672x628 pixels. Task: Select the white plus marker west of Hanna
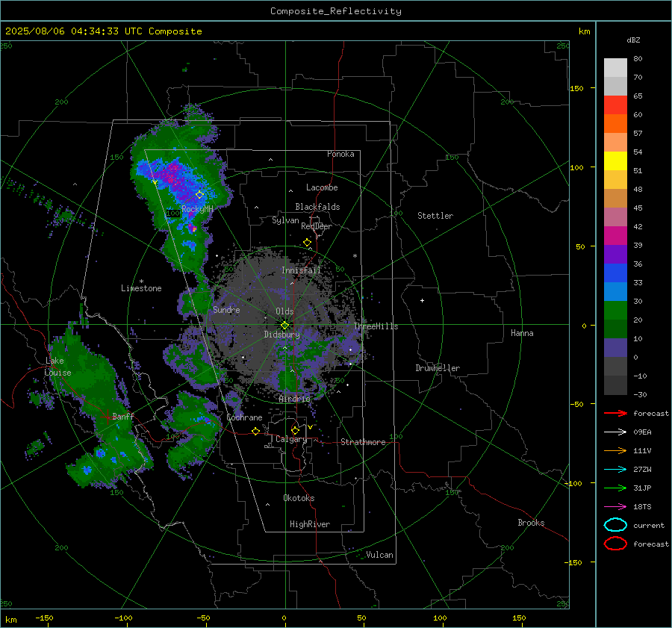coord(422,300)
